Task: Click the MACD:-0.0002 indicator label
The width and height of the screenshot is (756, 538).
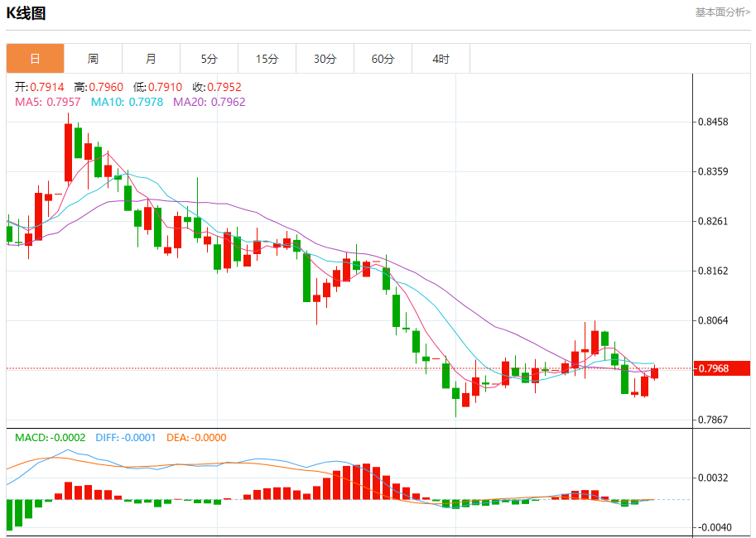Action: pos(51,438)
